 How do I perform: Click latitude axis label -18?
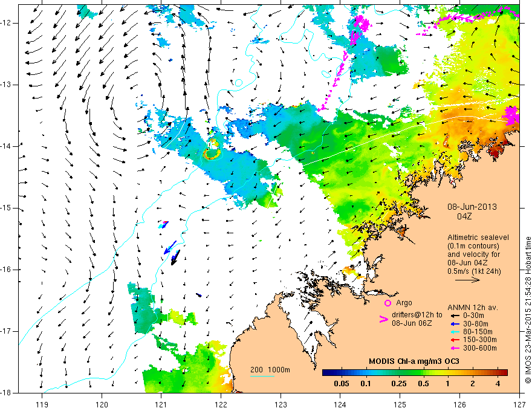[x=6, y=393]
